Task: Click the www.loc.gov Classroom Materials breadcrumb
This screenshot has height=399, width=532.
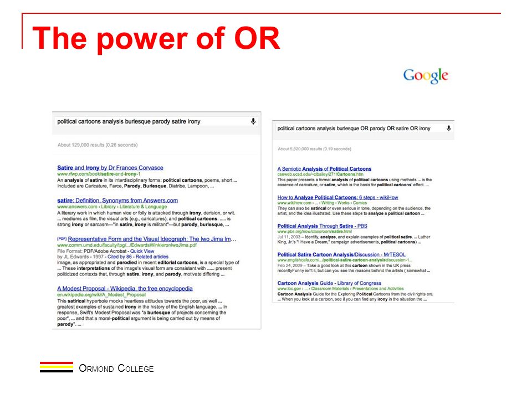Action: (x=340, y=288)
